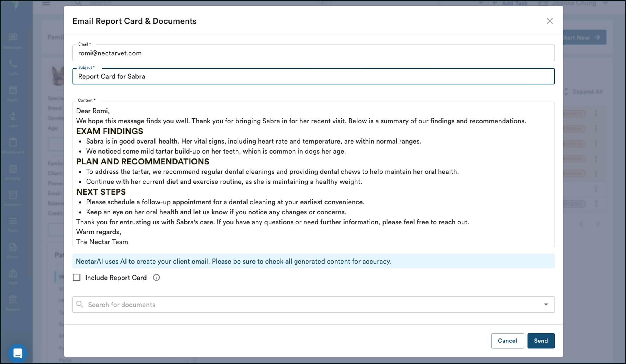626x364 pixels.
Task: Click into the Subject field
Action: (313, 76)
